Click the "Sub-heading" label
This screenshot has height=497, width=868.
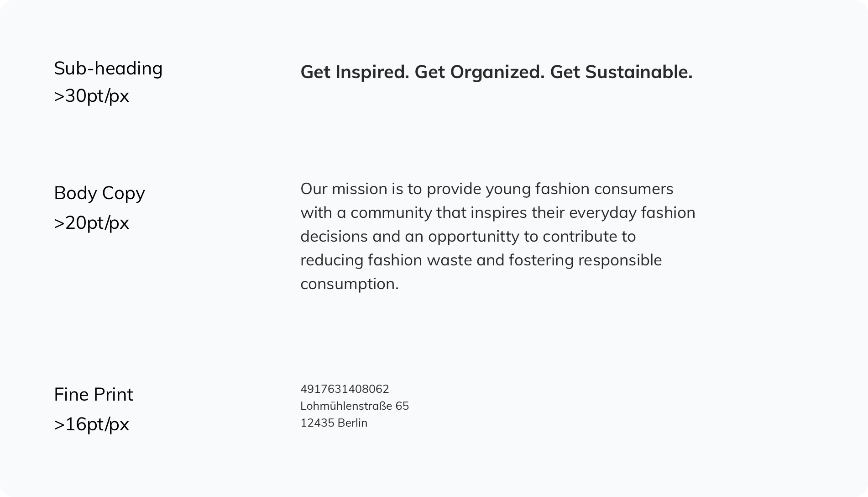point(108,69)
